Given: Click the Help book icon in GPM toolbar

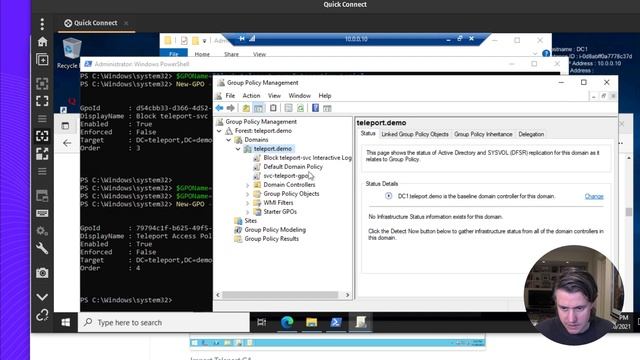Looking at the screenshot, I should coord(315,108).
